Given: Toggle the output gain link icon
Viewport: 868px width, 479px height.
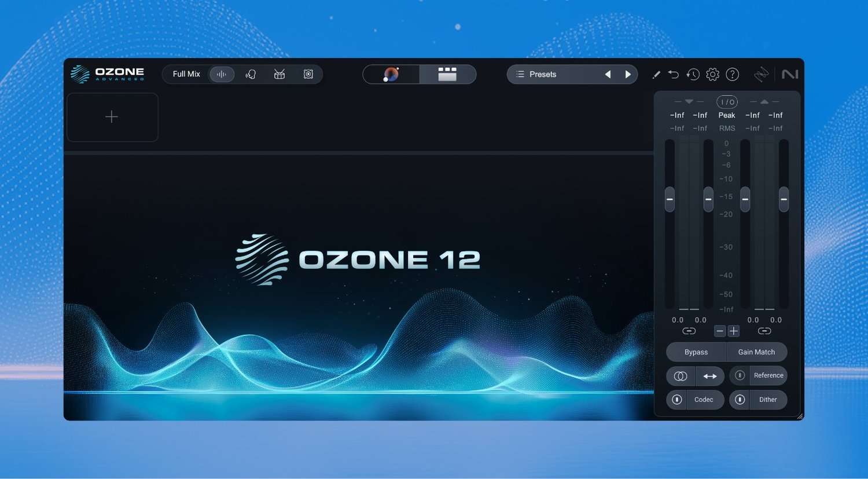Looking at the screenshot, I should 764,331.
